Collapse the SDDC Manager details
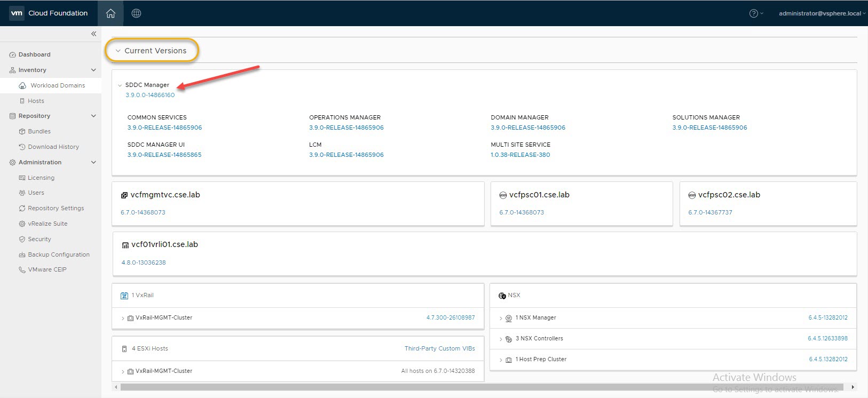The width and height of the screenshot is (868, 398). [x=120, y=85]
